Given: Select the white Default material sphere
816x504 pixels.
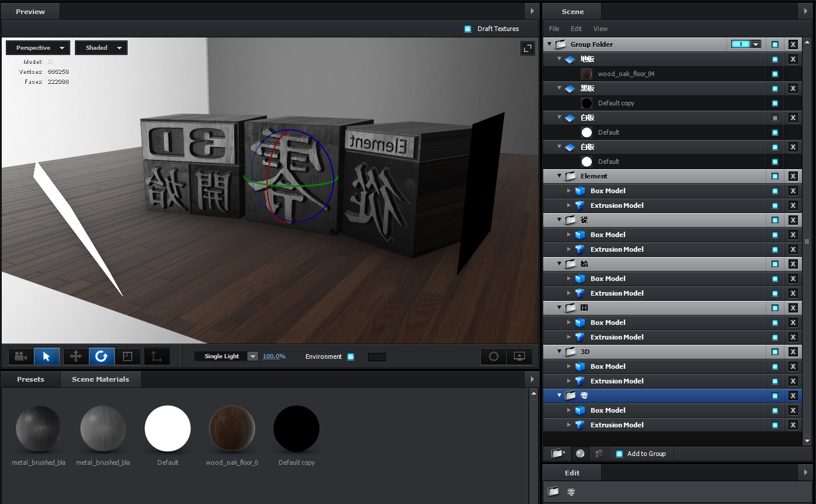Looking at the screenshot, I should tap(167, 429).
